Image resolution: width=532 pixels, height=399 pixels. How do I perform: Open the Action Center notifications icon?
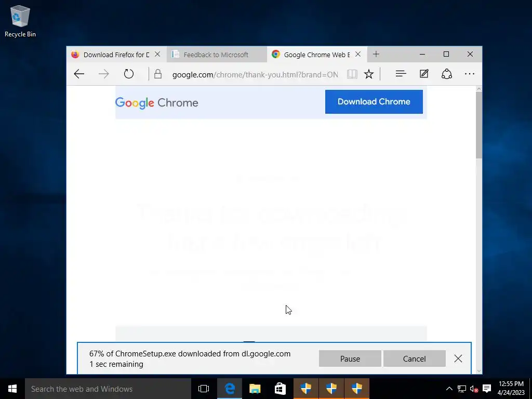[x=487, y=389]
